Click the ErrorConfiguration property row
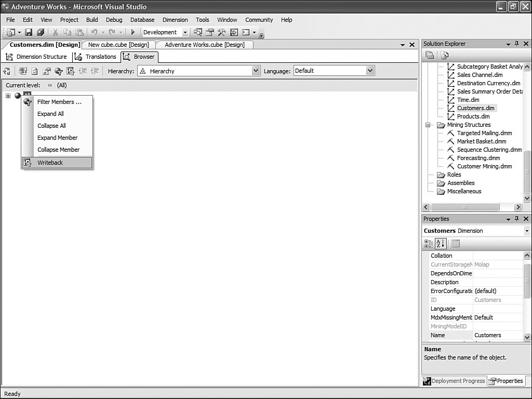Viewport: 532px width, 399px height. click(476, 291)
